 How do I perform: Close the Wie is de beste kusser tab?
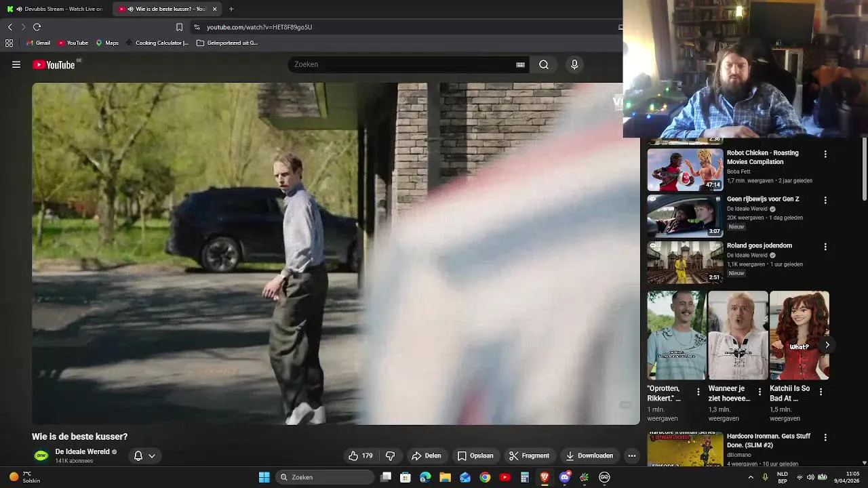pos(215,9)
